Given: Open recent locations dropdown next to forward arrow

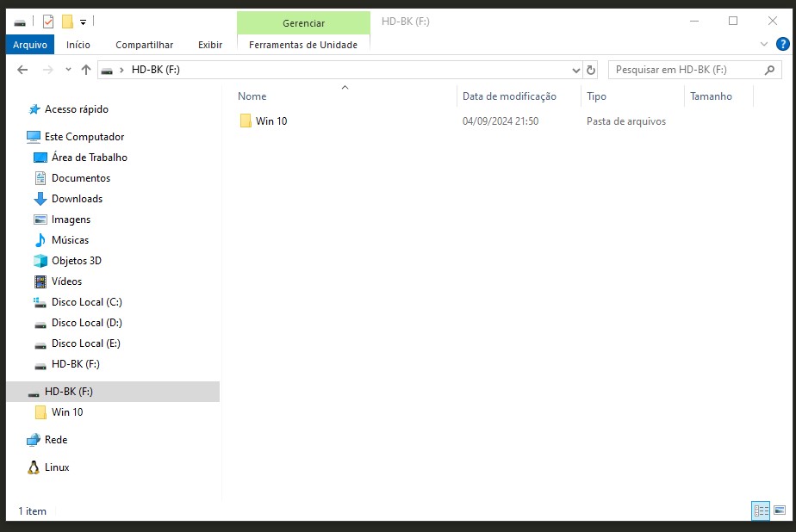Looking at the screenshot, I should click(68, 70).
